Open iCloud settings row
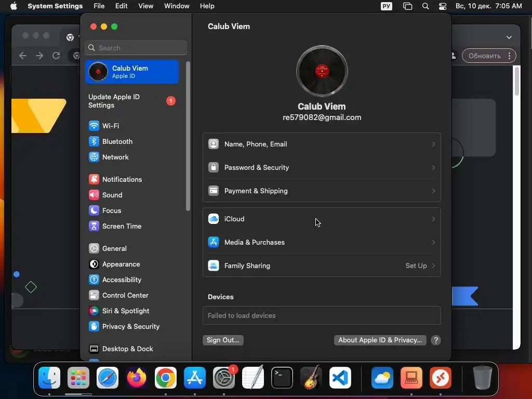Screen dimensions: 532x399 click(322, 219)
